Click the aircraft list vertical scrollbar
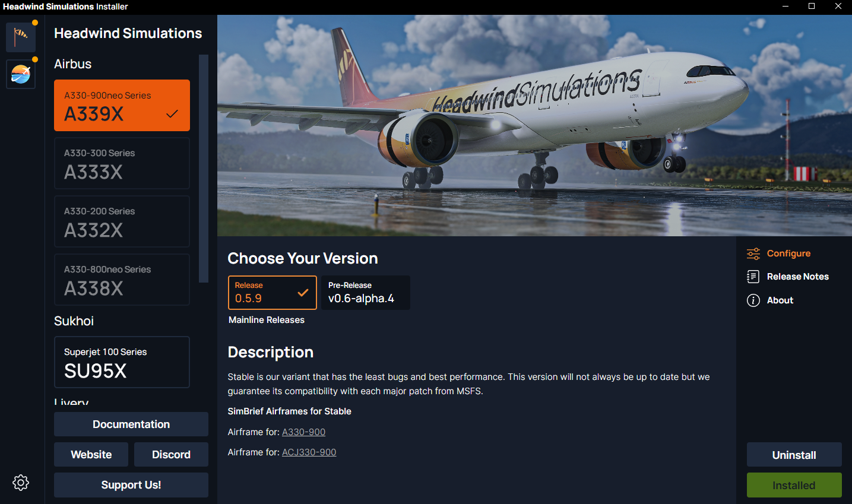The height and width of the screenshot is (504, 852). (204, 169)
